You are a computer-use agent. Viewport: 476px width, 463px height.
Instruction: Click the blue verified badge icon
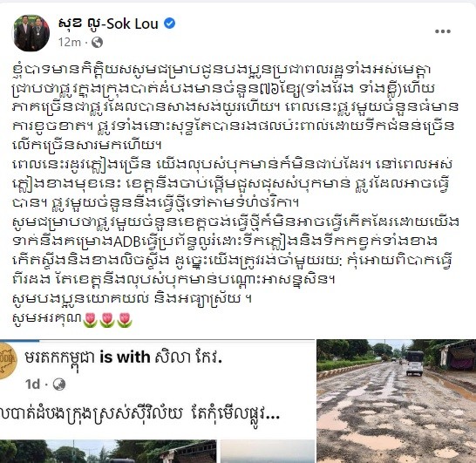(x=170, y=24)
